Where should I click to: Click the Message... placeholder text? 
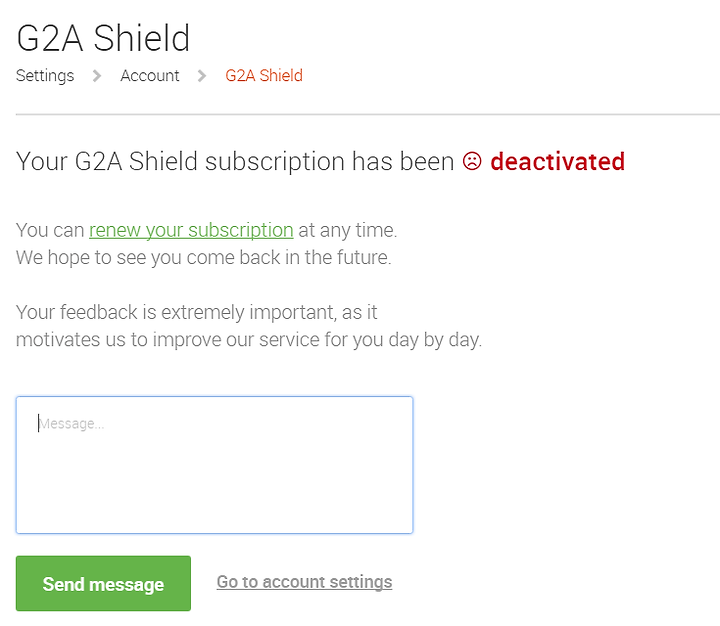(71, 423)
